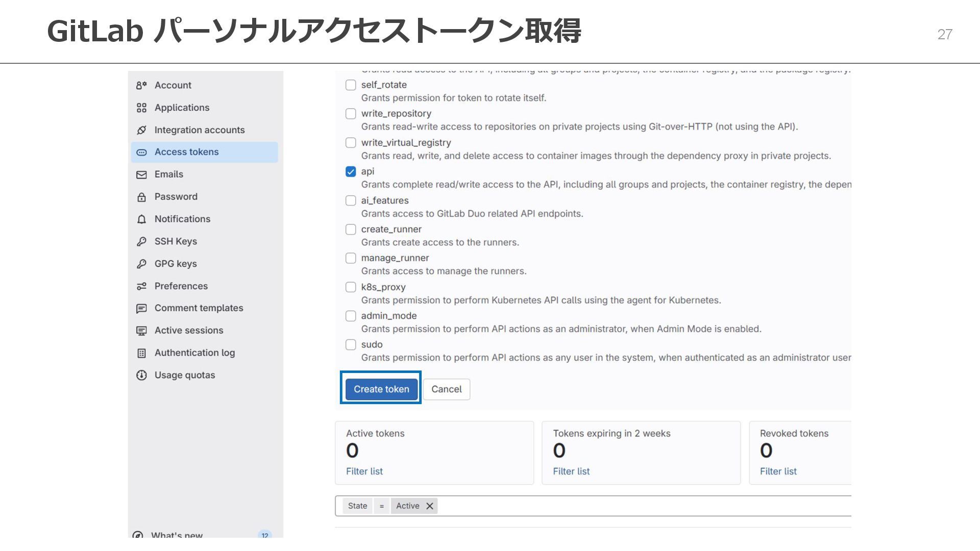This screenshot has height=551, width=980.
Task: Go to Preferences in sidebar
Action: (181, 286)
